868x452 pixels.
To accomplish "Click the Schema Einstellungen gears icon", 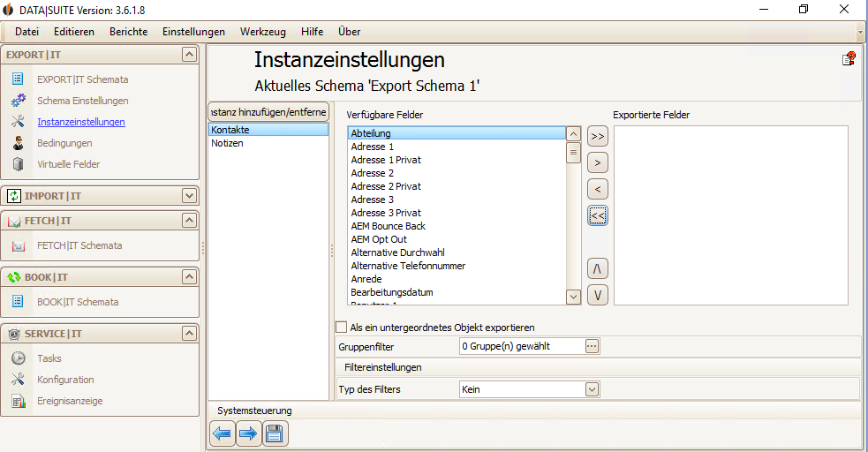I will tap(19, 100).
